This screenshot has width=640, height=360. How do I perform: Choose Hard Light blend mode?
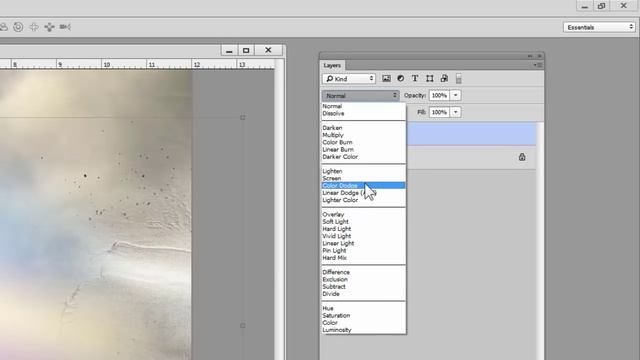pos(364,229)
